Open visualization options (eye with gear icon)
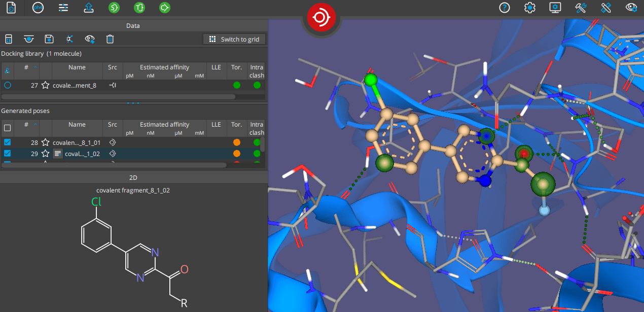Viewport: 644px width, 312px height. (x=631, y=8)
